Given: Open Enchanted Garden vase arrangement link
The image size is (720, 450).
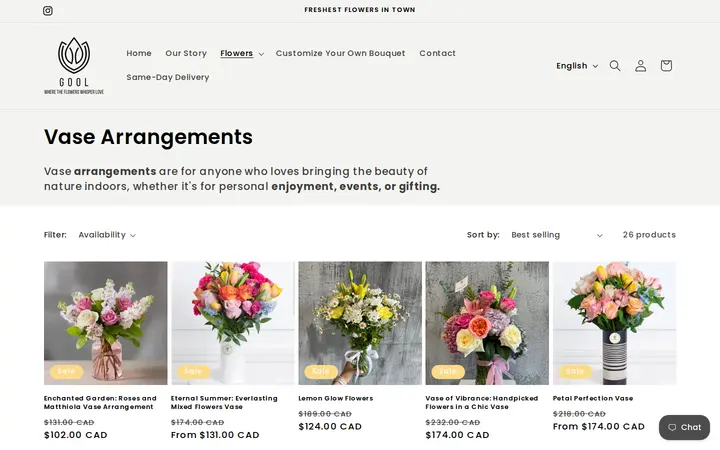Looking at the screenshot, I should (100, 402).
